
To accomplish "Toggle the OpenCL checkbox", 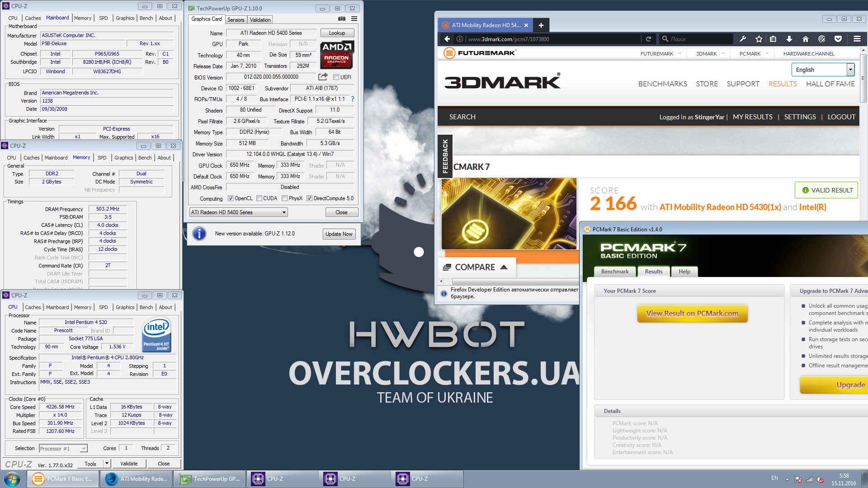I will point(231,198).
